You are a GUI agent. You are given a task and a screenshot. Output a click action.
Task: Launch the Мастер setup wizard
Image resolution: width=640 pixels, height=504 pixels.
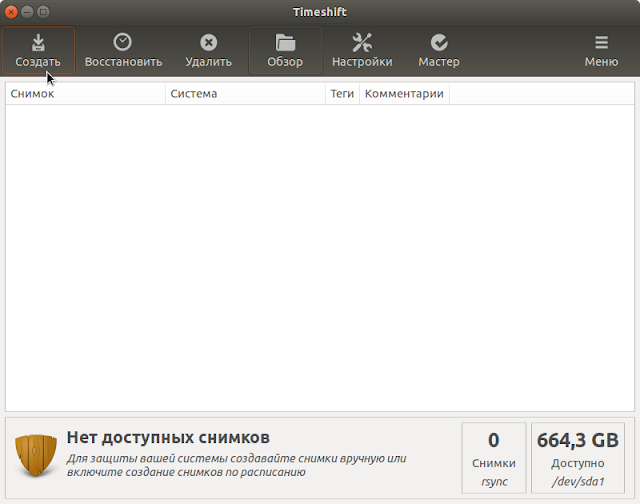439,51
